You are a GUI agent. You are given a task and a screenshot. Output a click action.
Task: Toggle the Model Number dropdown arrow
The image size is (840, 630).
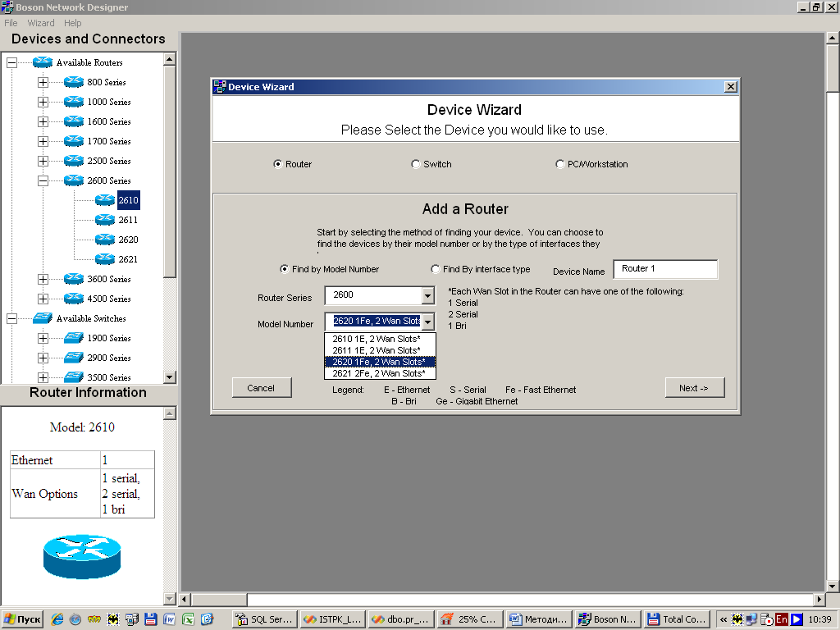click(x=427, y=322)
